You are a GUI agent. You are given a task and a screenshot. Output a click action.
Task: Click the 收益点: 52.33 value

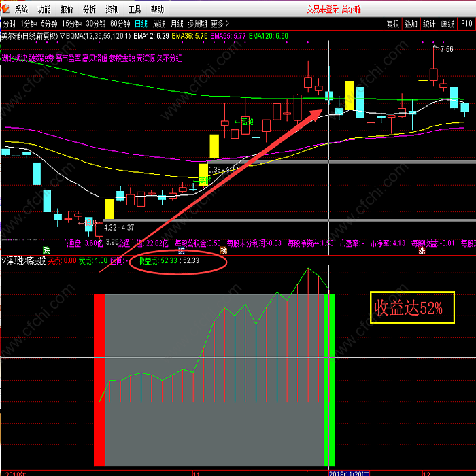(158, 260)
